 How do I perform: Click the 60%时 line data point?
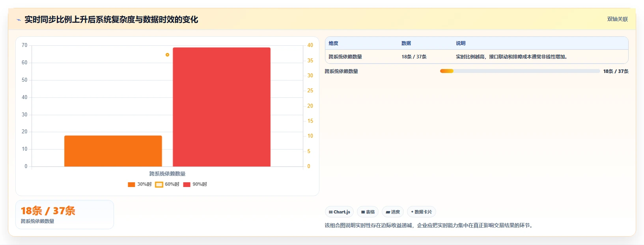167,55
